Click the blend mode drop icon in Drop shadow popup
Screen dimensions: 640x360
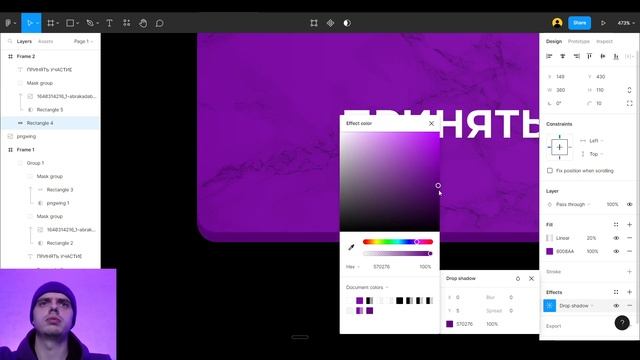click(x=518, y=278)
